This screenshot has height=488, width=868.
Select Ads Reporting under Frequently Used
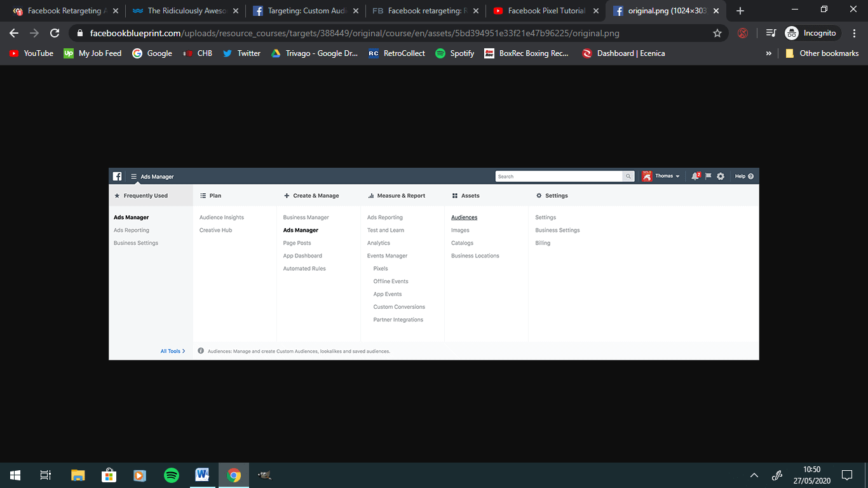point(132,230)
